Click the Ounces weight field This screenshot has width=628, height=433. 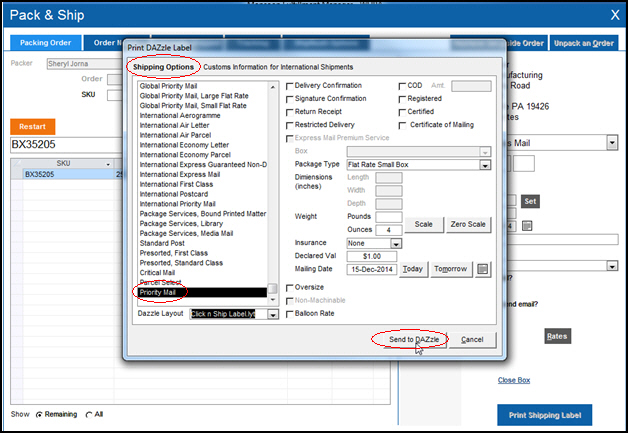388,230
